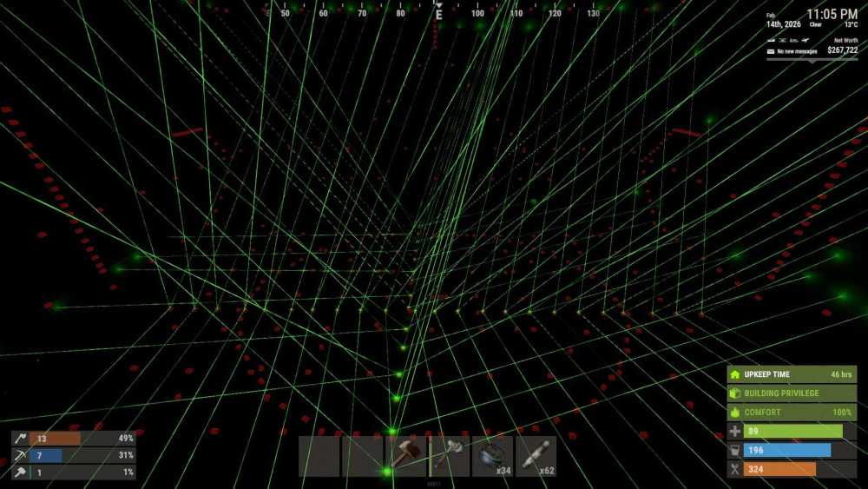Click the envelope messages icon
This screenshot has width=868, height=489.
click(x=770, y=51)
